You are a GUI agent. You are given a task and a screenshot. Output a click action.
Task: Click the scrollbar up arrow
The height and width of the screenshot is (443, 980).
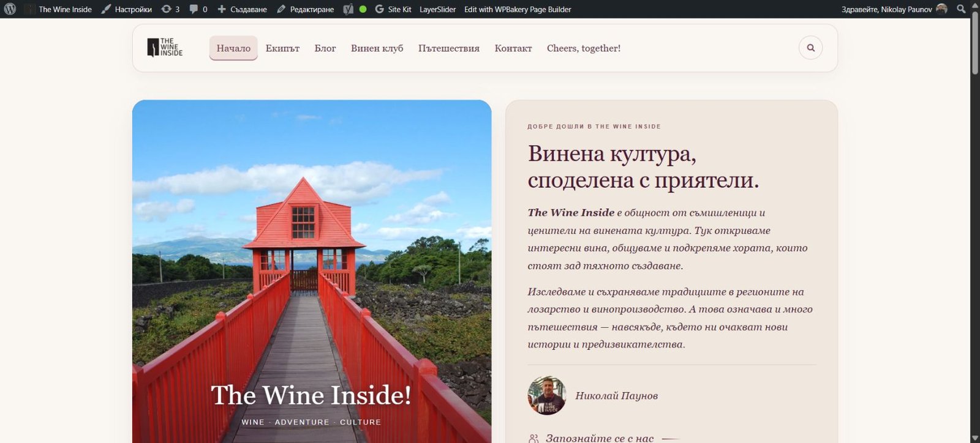point(974,5)
